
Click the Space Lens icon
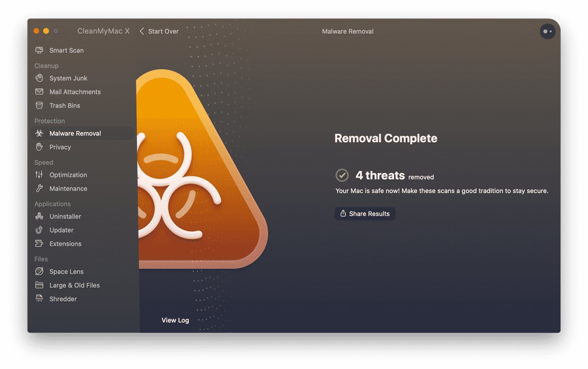point(39,272)
